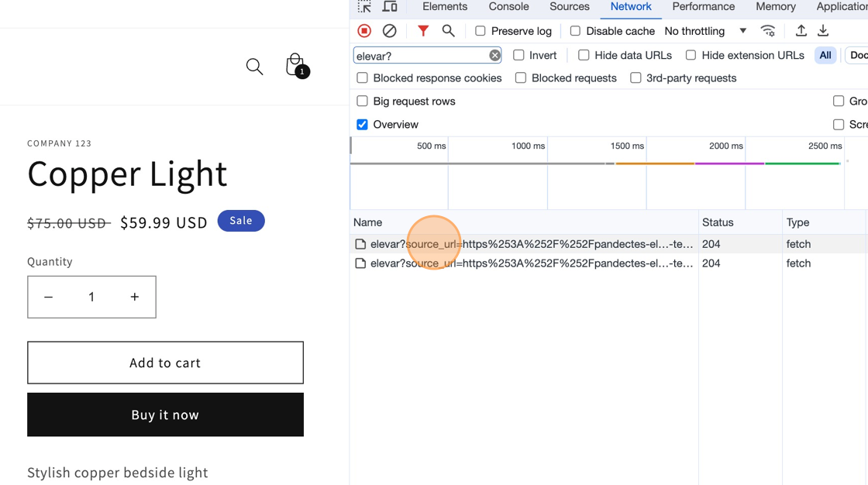This screenshot has width=868, height=485.
Task: Open the No throttling dropdown
Action: click(x=706, y=31)
